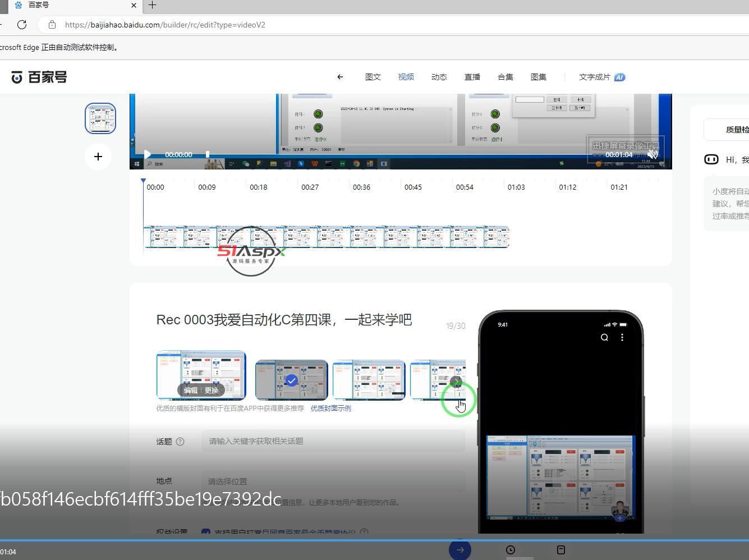Open the 动态 tab
The height and width of the screenshot is (560, 749).
click(439, 77)
